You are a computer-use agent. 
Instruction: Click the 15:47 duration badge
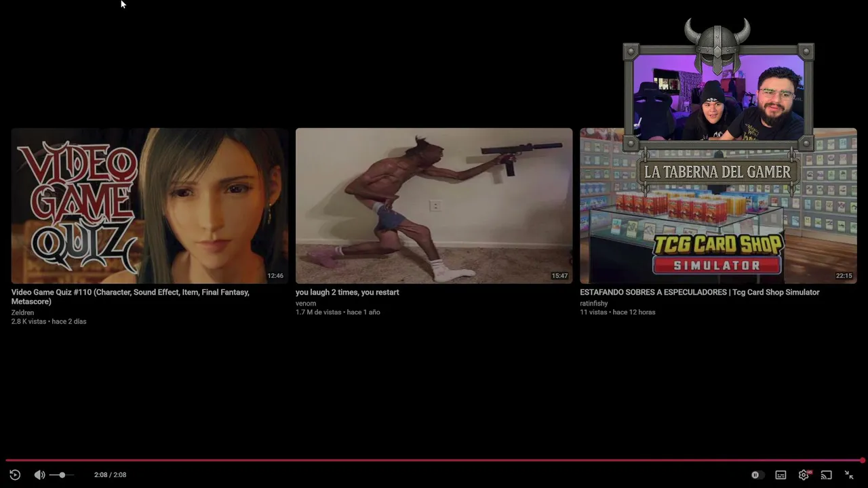(559, 276)
